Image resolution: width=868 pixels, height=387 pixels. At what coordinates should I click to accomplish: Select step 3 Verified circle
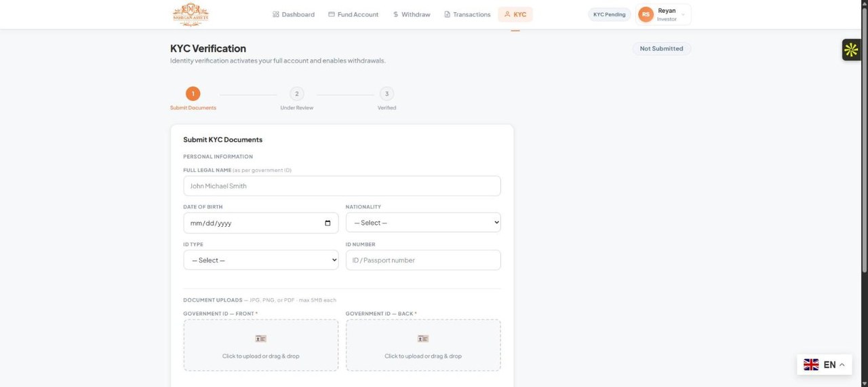click(387, 94)
